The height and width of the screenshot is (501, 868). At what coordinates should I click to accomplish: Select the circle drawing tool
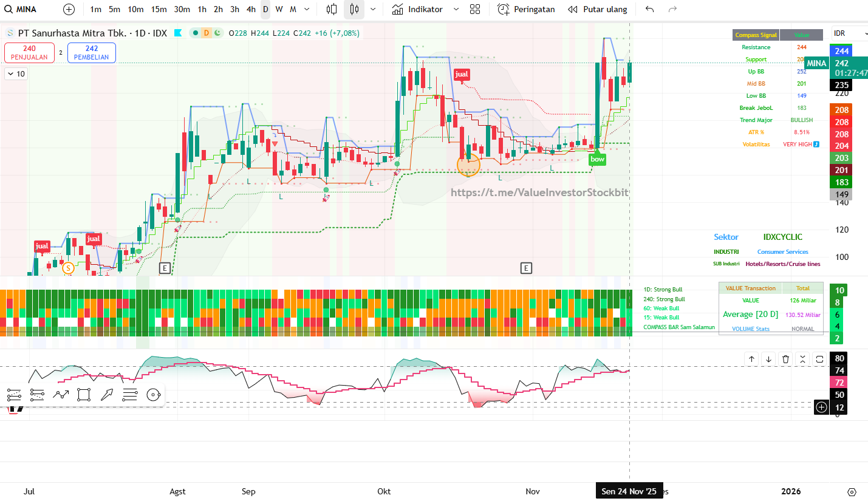pos(153,395)
